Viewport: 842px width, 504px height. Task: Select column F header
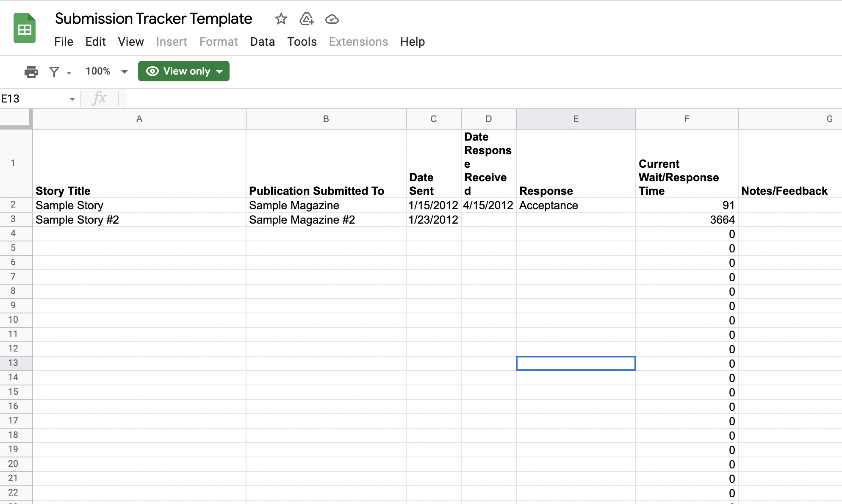click(686, 119)
